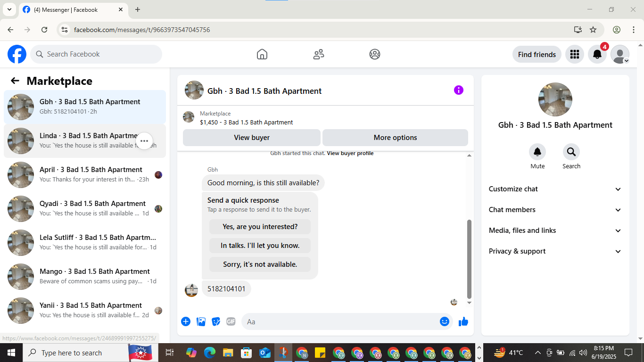Click the Facebook logo home icon
The height and width of the screenshot is (362, 644).
tap(17, 54)
